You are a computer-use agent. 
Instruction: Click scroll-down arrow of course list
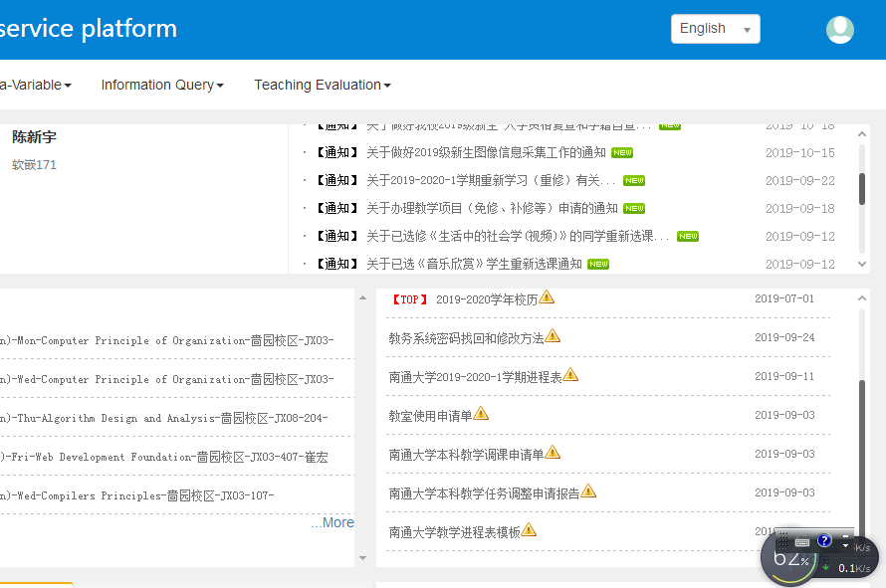tap(362, 558)
